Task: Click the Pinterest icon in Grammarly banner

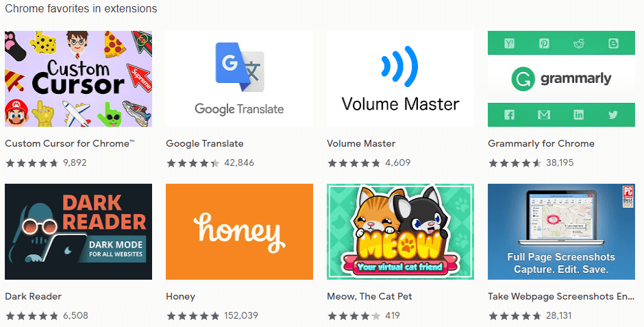Action: 544,43
